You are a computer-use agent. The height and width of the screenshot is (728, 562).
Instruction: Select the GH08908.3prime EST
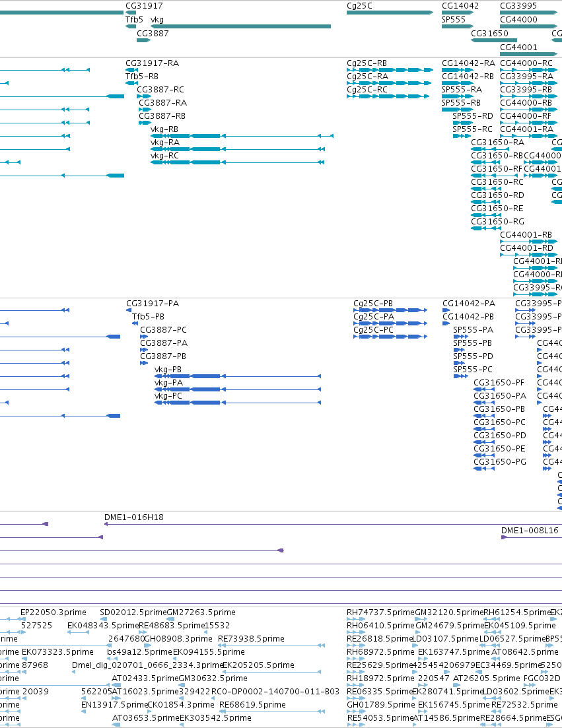pyautogui.click(x=178, y=639)
